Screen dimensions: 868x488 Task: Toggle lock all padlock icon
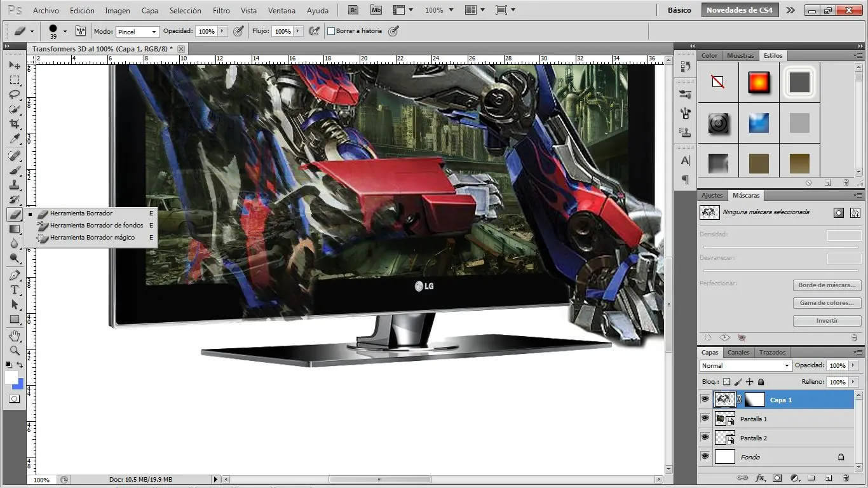[761, 382]
